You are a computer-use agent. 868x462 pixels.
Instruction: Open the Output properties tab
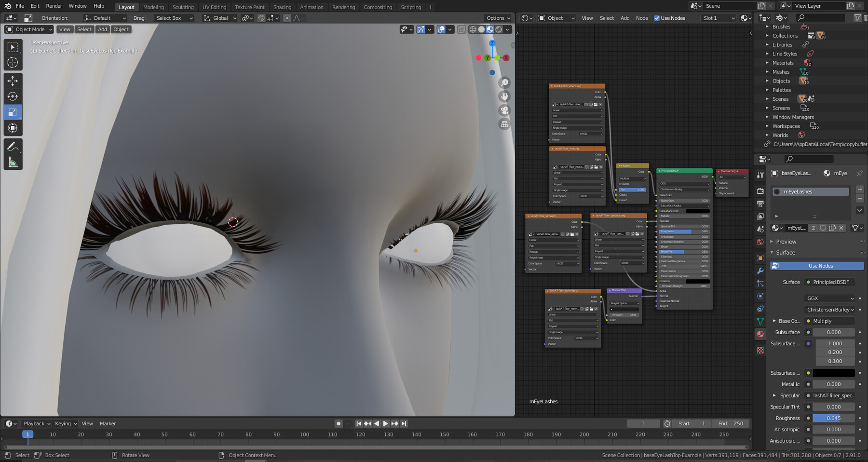point(760,204)
